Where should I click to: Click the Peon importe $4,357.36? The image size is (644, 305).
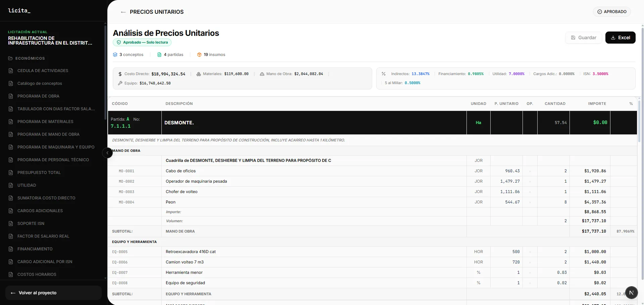click(x=595, y=202)
